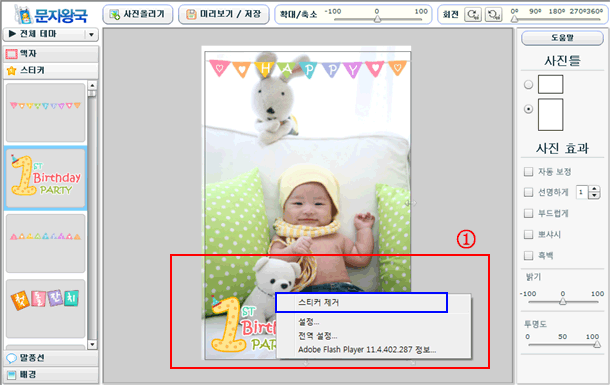Open the 말풍선 speech bubble category
Screen dimensions: 610x385
(x=51, y=358)
